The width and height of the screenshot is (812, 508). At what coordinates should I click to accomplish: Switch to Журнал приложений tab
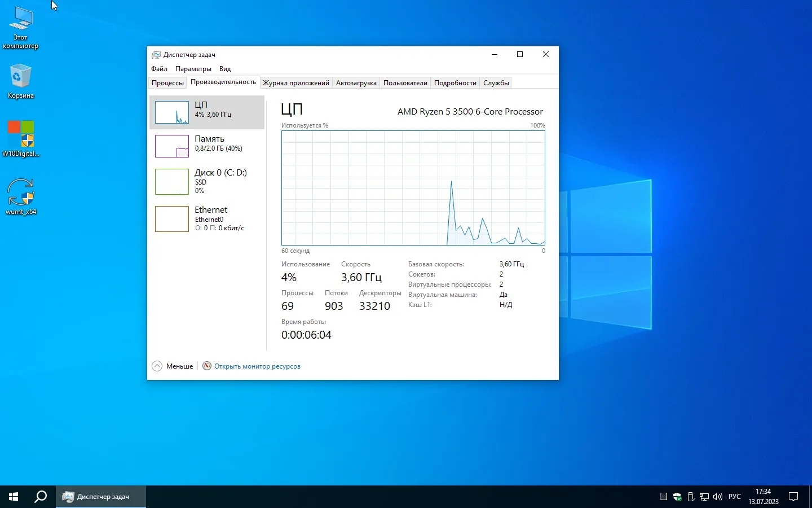click(x=296, y=83)
